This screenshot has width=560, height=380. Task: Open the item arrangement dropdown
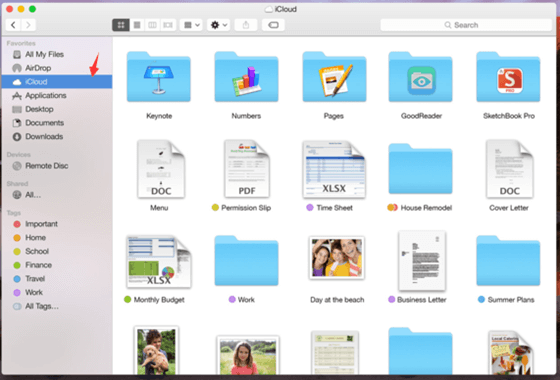click(x=191, y=25)
